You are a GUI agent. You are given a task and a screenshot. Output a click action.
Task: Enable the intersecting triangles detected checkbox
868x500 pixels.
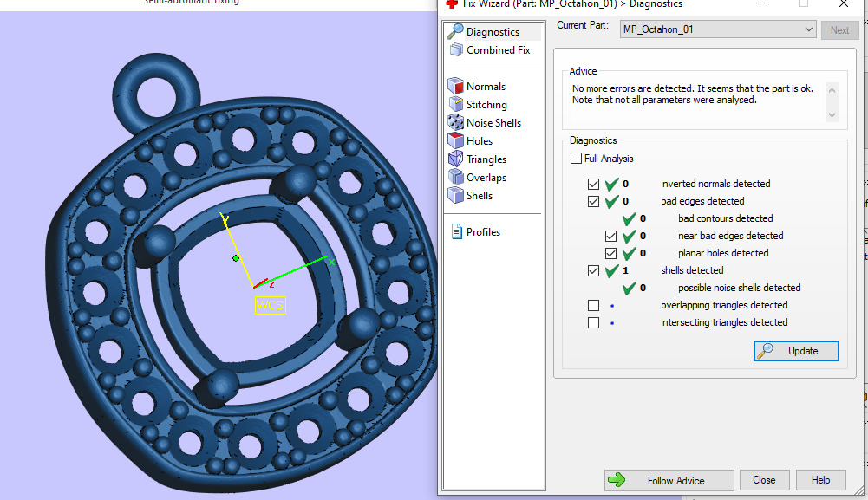pyautogui.click(x=593, y=322)
